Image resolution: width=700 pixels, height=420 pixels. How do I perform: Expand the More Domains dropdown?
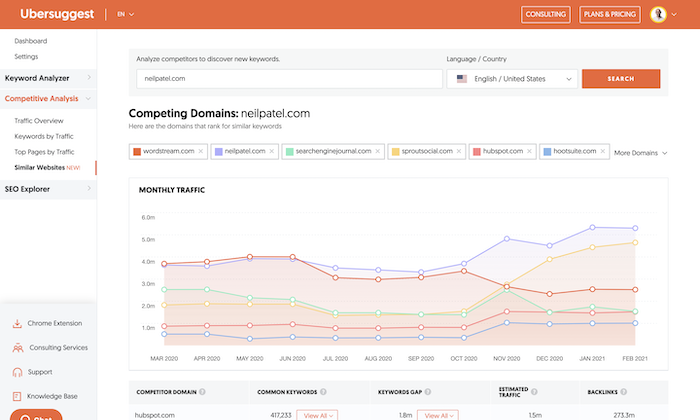[x=640, y=153]
